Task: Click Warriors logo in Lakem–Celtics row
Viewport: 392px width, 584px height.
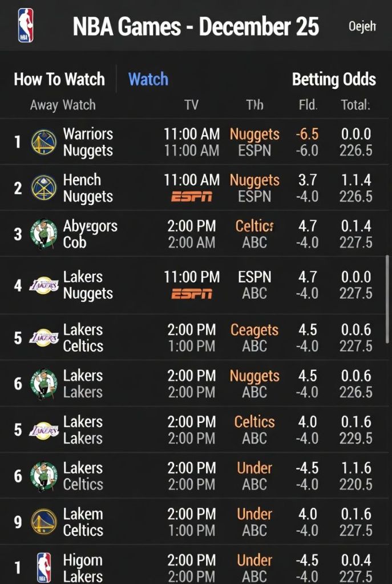Action: 44,522
